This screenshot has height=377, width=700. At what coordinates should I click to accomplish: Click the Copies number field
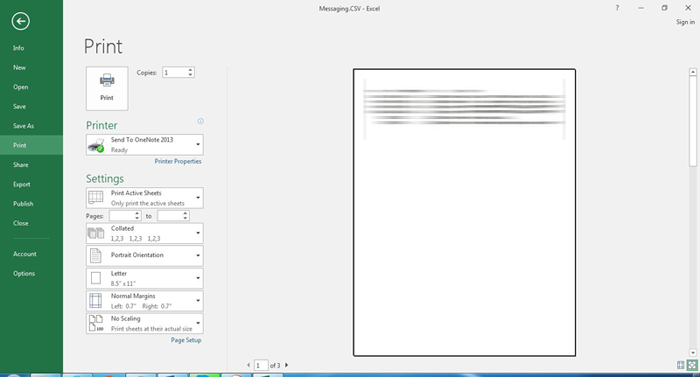point(175,72)
